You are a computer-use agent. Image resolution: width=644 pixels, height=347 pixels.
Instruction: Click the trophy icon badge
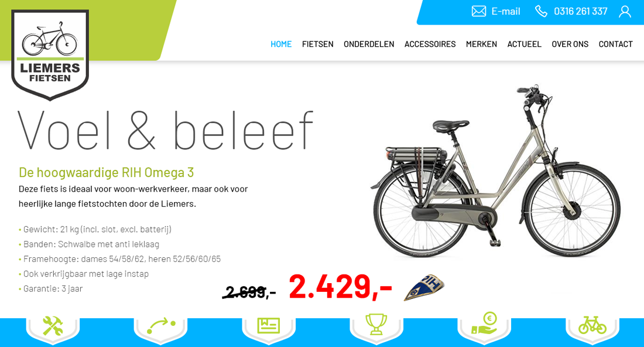coord(376,325)
